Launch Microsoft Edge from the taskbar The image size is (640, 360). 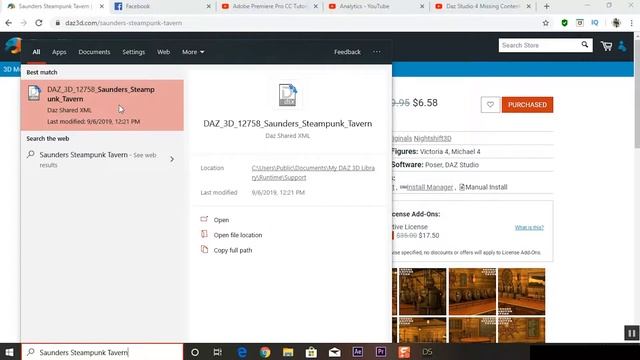click(242, 352)
